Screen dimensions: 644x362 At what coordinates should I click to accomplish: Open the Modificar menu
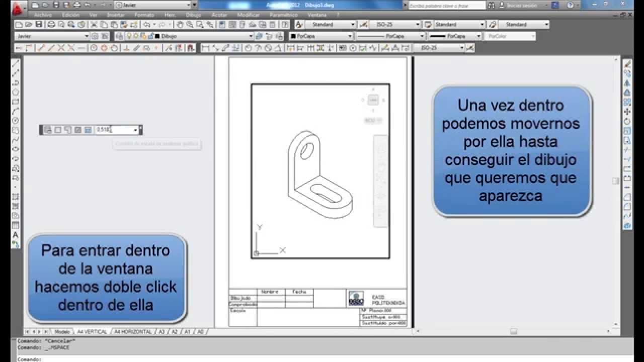pyautogui.click(x=248, y=15)
